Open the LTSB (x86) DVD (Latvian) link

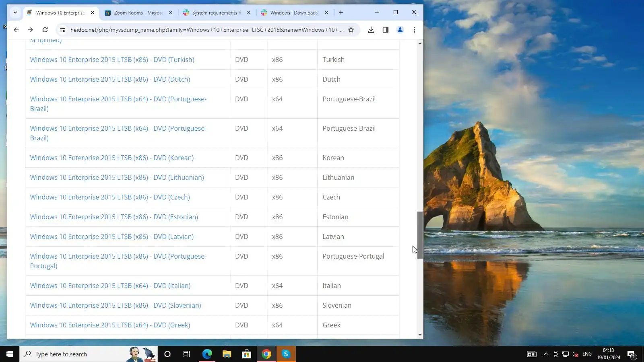[112, 237]
